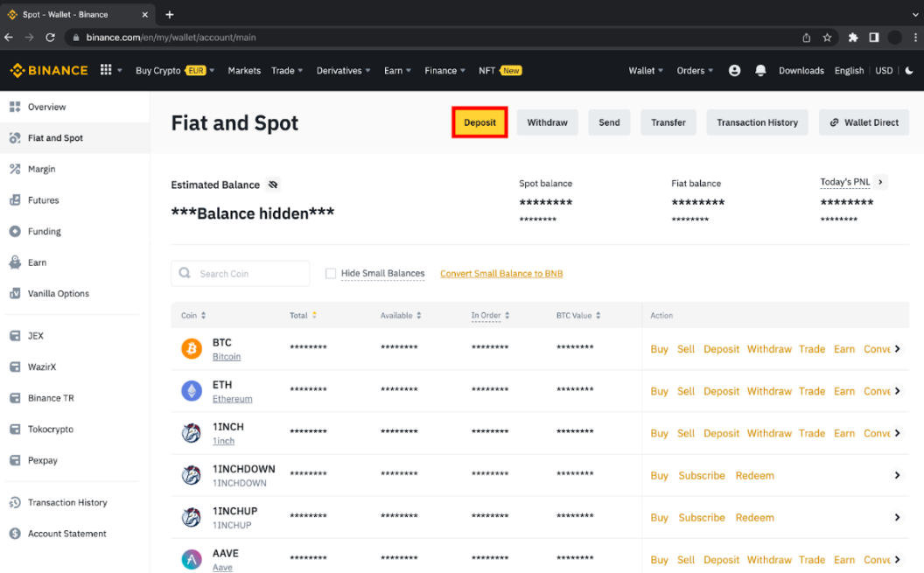The image size is (924, 573).
Task: Click the Futures sidebar icon
Action: tap(16, 200)
